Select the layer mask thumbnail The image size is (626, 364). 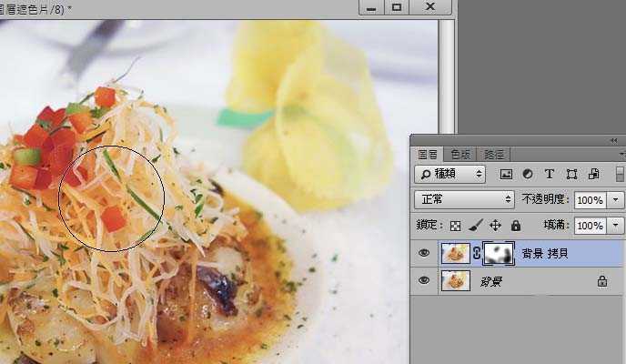pyautogui.click(x=498, y=254)
